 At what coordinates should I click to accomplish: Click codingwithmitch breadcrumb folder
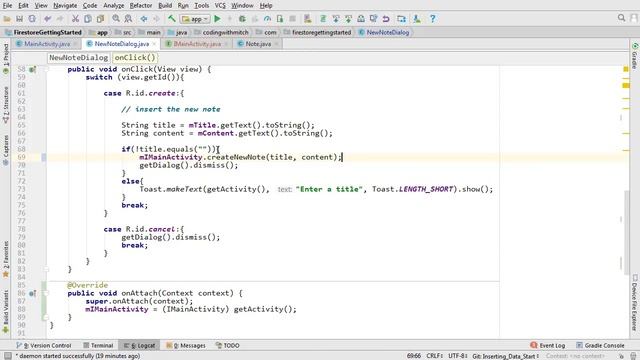click(x=221, y=32)
